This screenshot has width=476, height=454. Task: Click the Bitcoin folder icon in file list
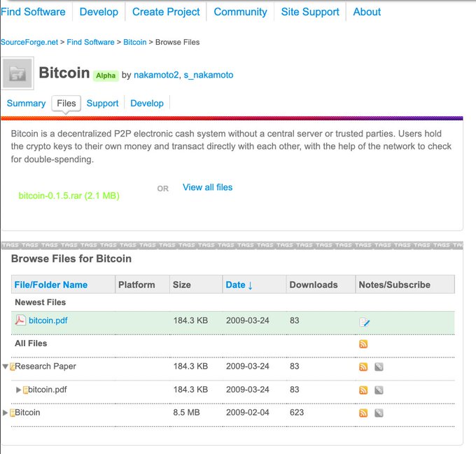point(13,413)
